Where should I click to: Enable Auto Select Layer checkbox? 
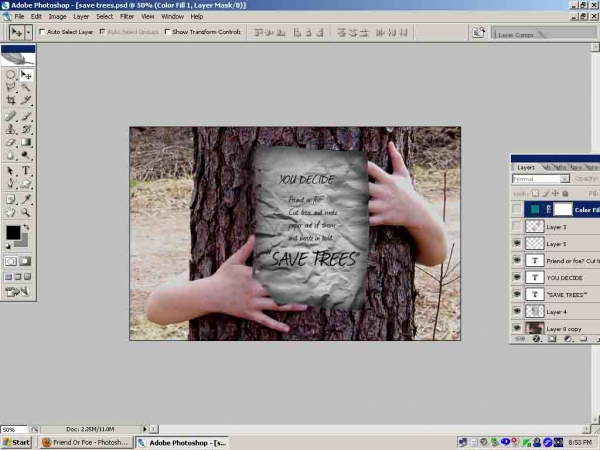tap(42, 32)
